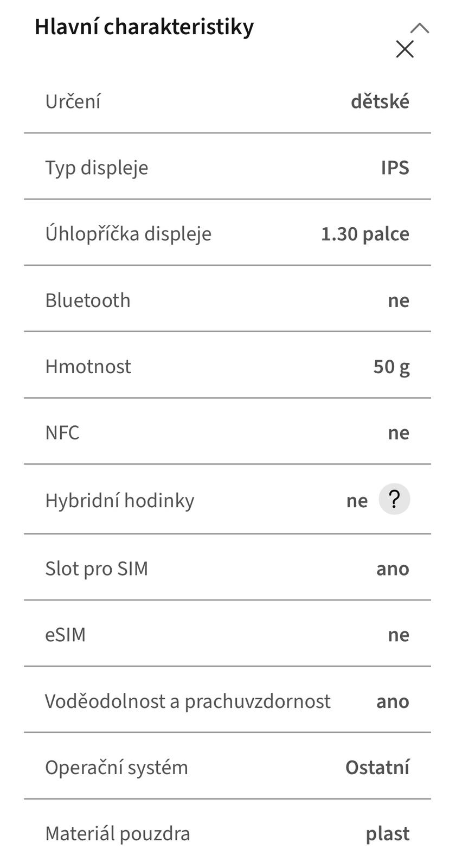Close the specifications panel with X
456x868 pixels.
(404, 49)
